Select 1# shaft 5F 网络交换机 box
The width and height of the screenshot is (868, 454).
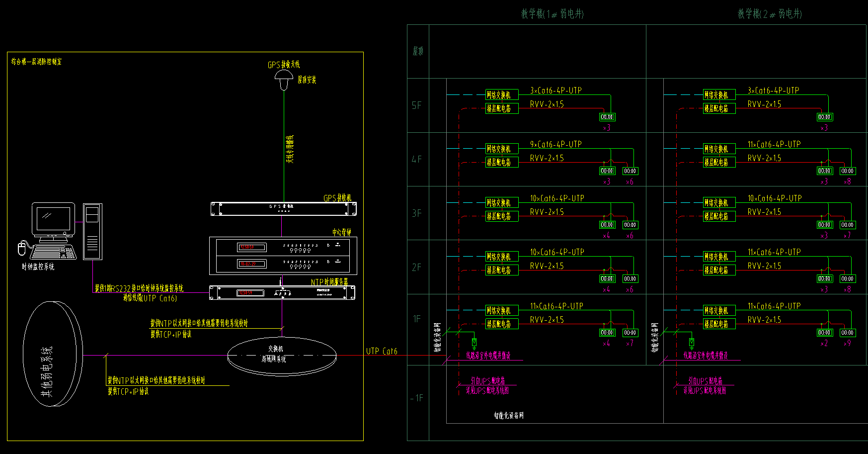click(x=502, y=94)
